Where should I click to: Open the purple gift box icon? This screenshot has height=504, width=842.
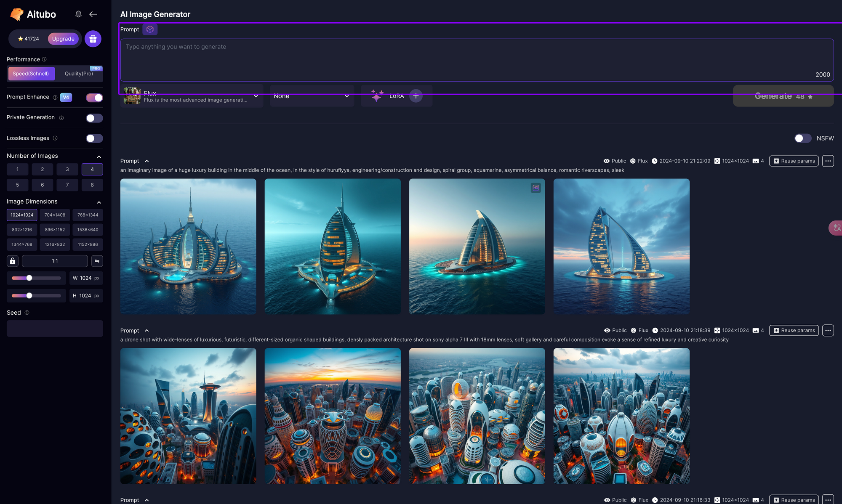pos(93,39)
